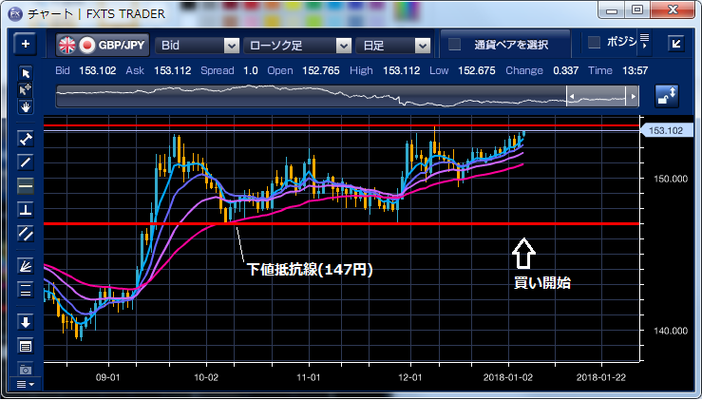Select the parallel channel lines tool
Image resolution: width=702 pixels, height=400 pixels.
coord(26,233)
